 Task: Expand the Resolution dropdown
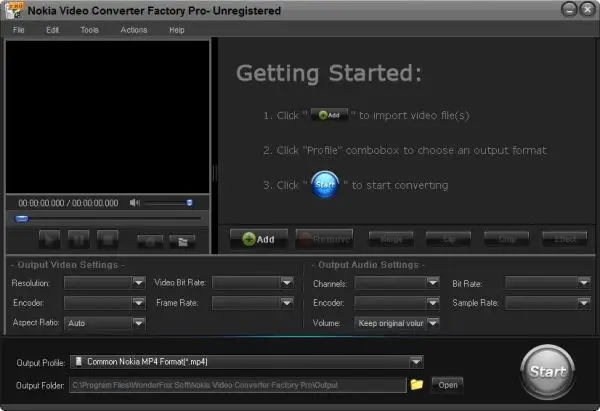point(139,283)
